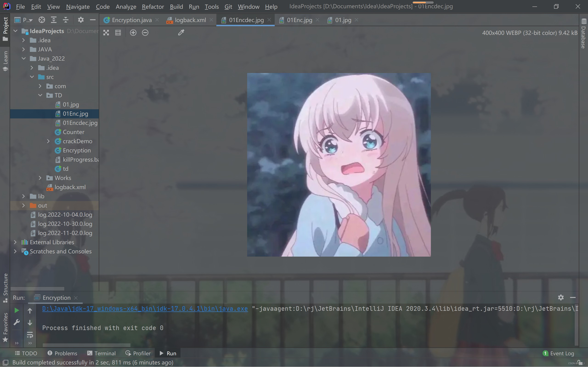Screen dimensions: 588x367
Task: Switch to the 01Enc.jpg tab
Action: click(x=299, y=20)
